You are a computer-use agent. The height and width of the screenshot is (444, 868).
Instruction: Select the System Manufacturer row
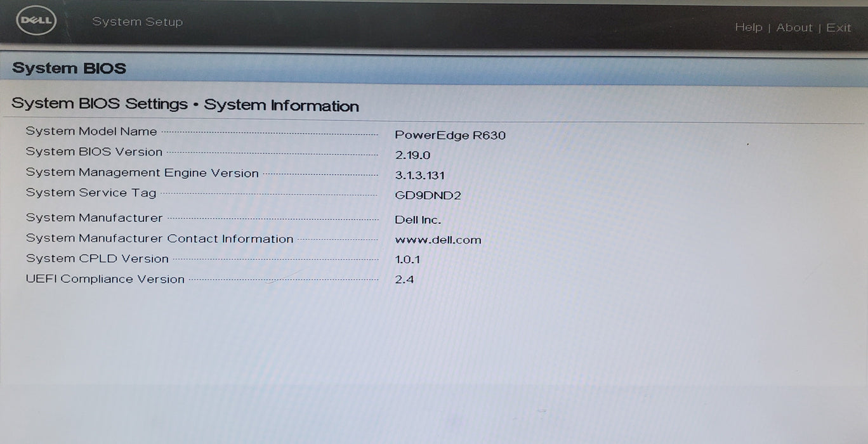94,218
